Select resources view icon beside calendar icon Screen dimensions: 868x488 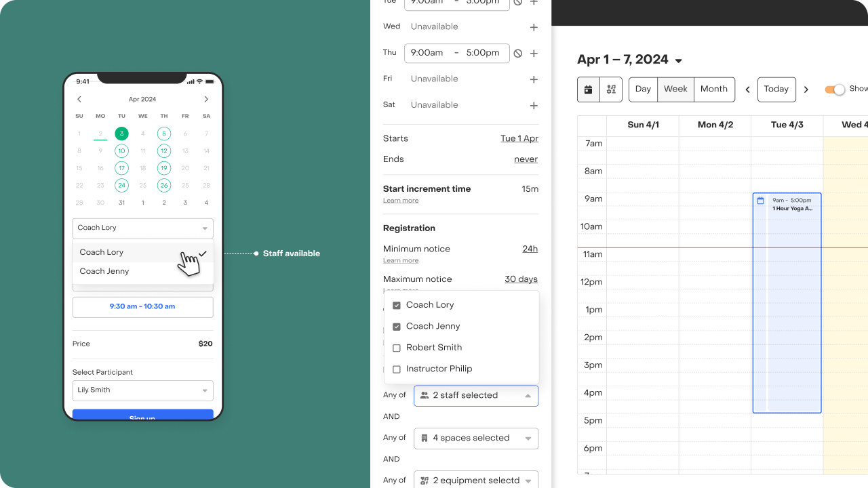click(611, 89)
